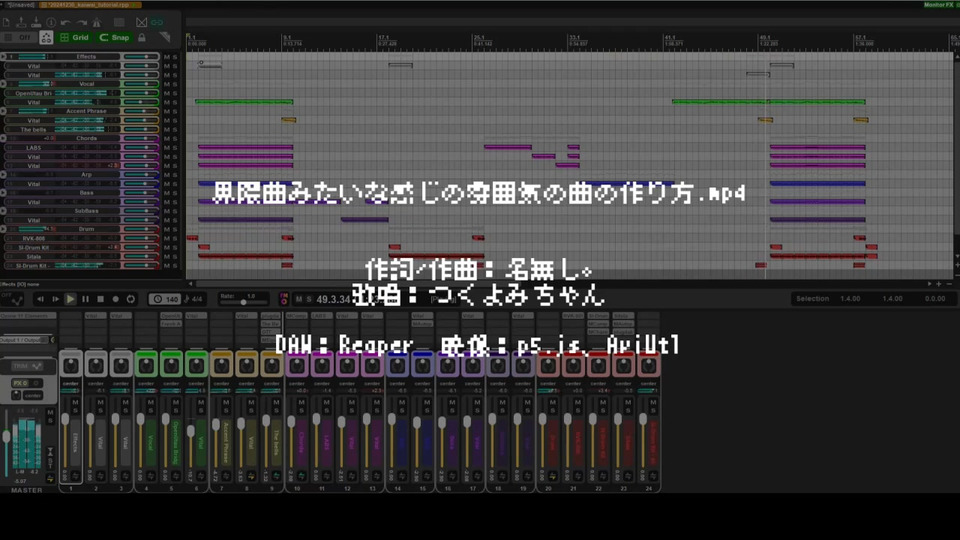The width and height of the screenshot is (960, 540).
Task: Collapse the Effects folder track
Action: (x=3, y=56)
